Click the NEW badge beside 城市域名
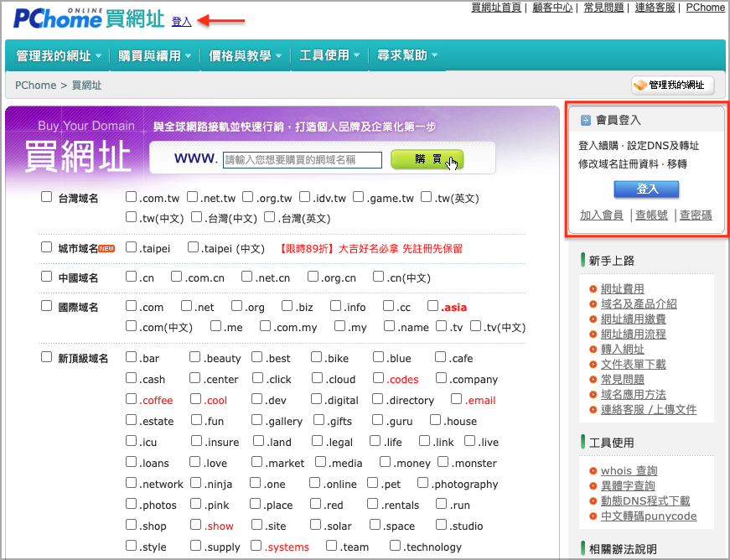 [106, 249]
